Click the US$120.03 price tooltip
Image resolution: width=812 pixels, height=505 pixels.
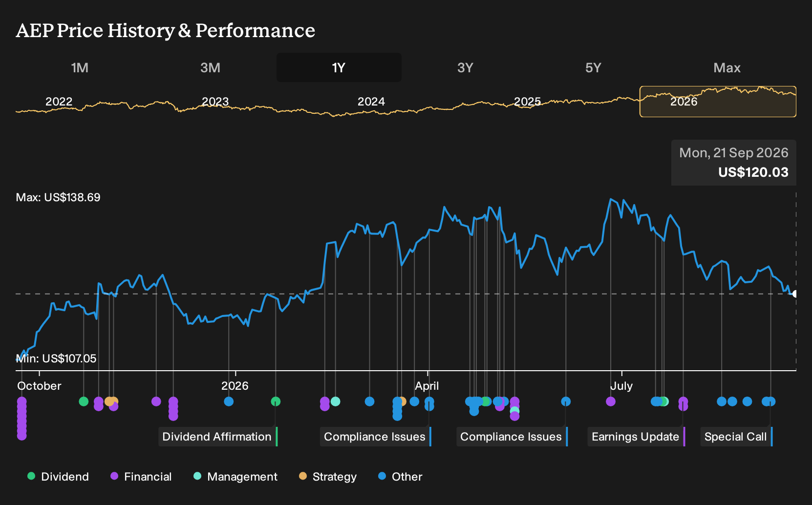tap(734, 163)
